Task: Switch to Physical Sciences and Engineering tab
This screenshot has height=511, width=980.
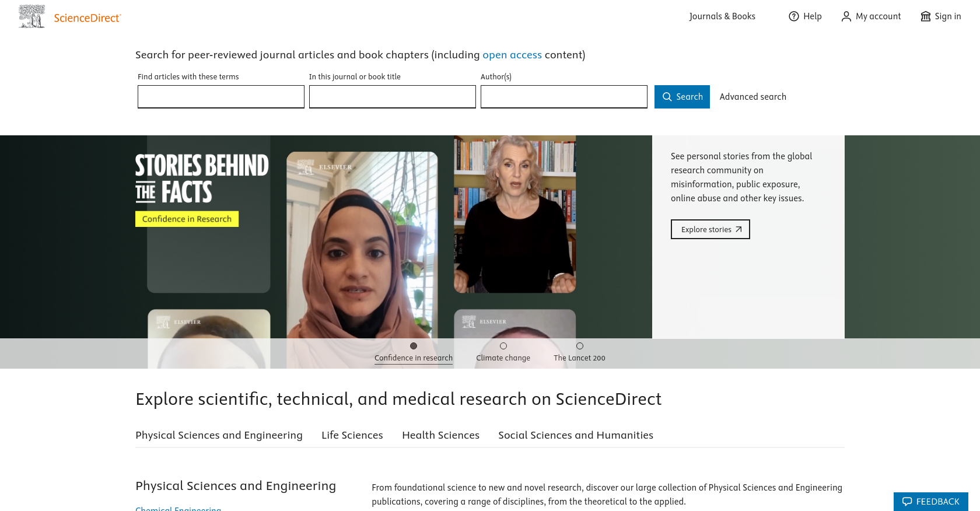Action: [219, 435]
